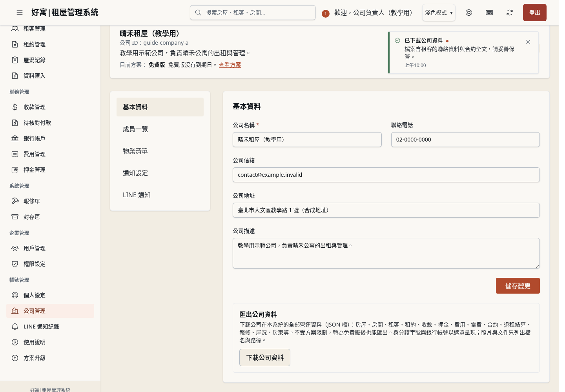
Task: Click the 聯絡電話 input field
Action: pos(465,140)
